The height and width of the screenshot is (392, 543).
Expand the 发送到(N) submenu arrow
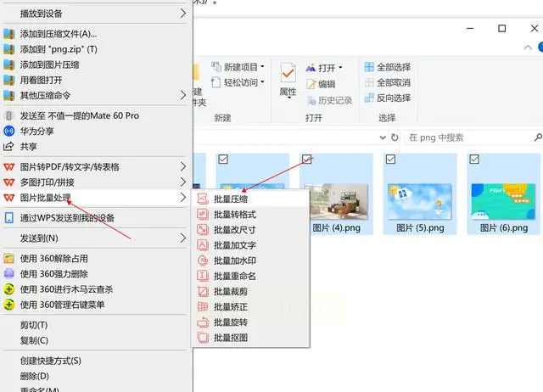tap(183, 238)
